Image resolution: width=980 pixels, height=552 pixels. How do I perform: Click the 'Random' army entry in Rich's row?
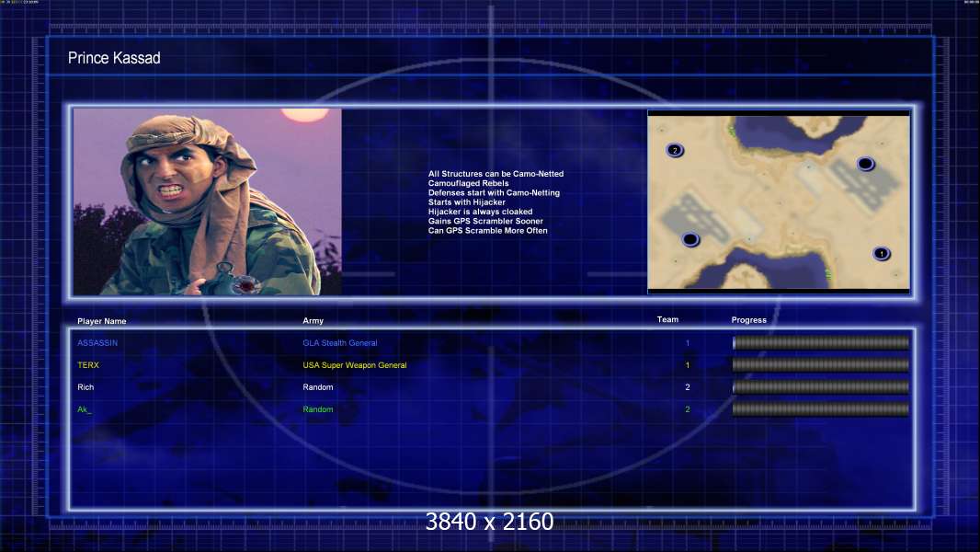point(318,387)
